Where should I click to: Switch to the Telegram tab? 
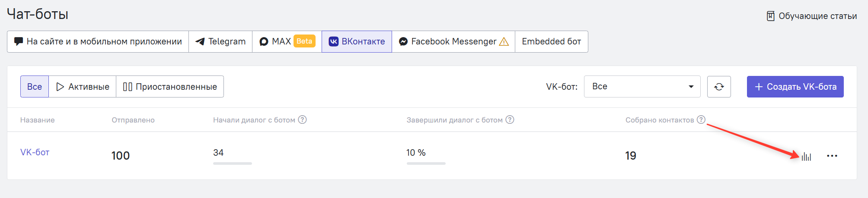(x=220, y=41)
